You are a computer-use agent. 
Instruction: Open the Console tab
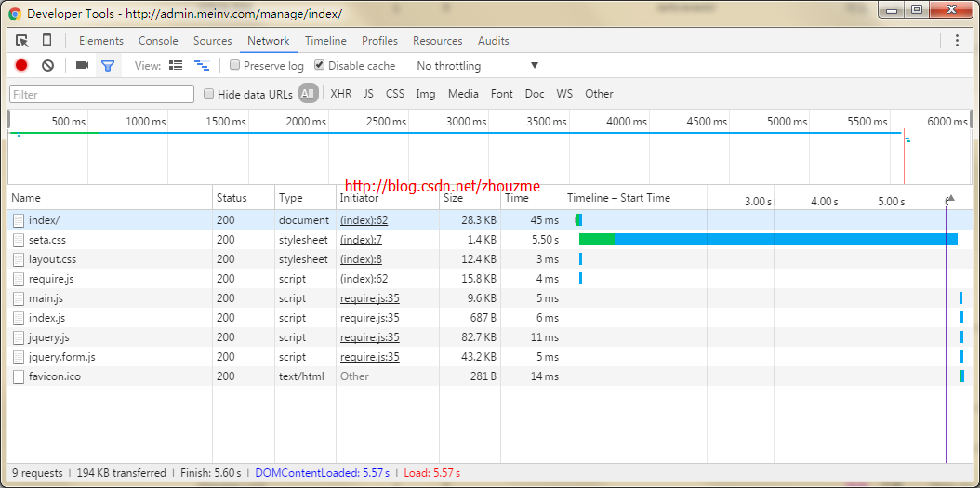tap(158, 41)
